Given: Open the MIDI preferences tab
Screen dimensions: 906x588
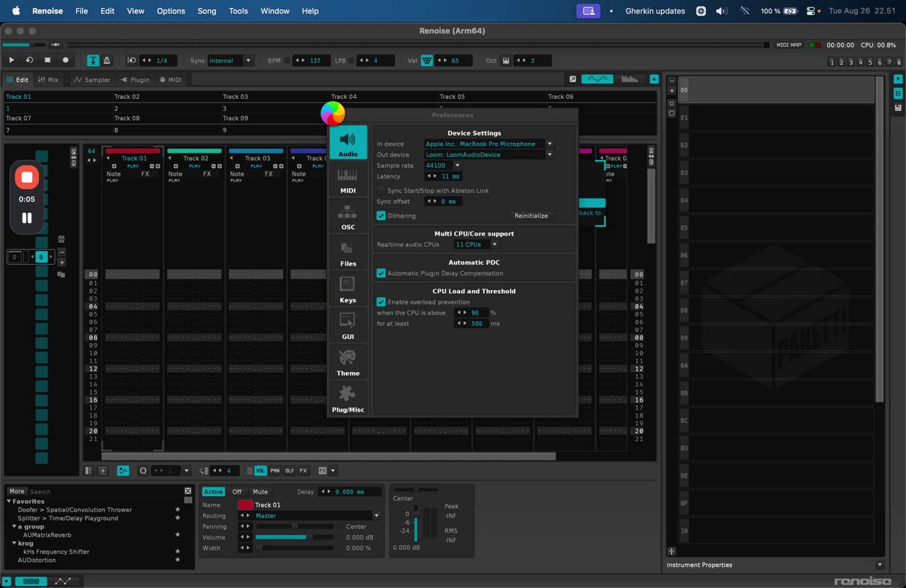Looking at the screenshot, I should (348, 179).
